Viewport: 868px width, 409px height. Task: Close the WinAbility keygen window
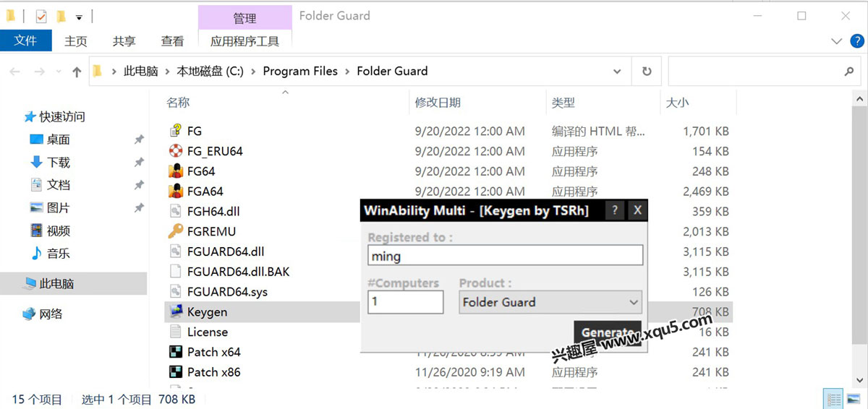point(637,210)
